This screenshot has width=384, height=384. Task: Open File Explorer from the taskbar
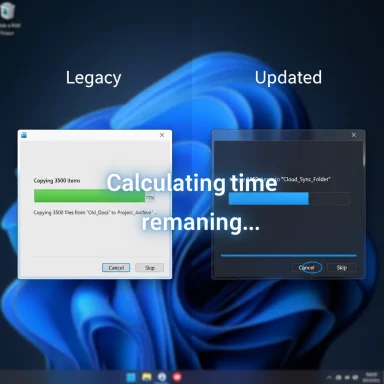pos(147,377)
